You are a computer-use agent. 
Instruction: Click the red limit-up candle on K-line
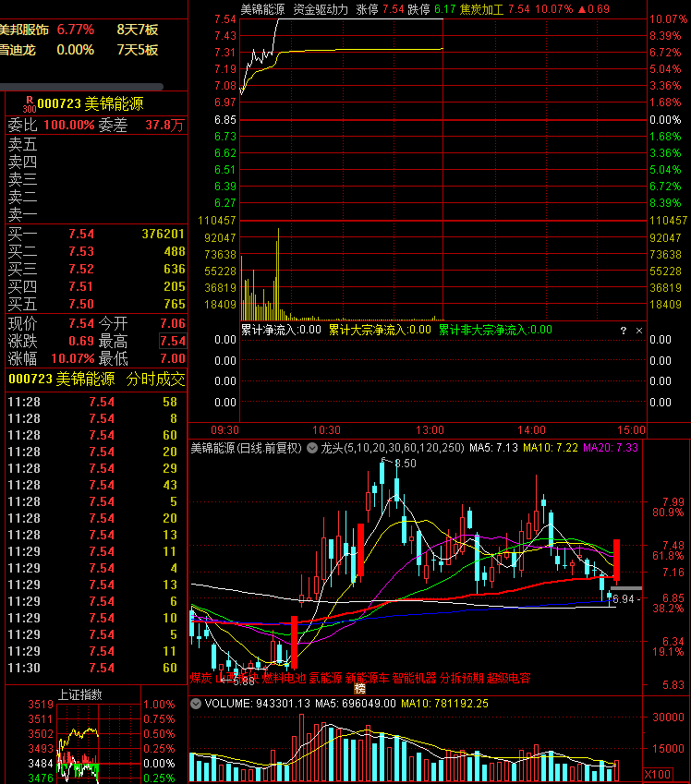[x=616, y=560]
